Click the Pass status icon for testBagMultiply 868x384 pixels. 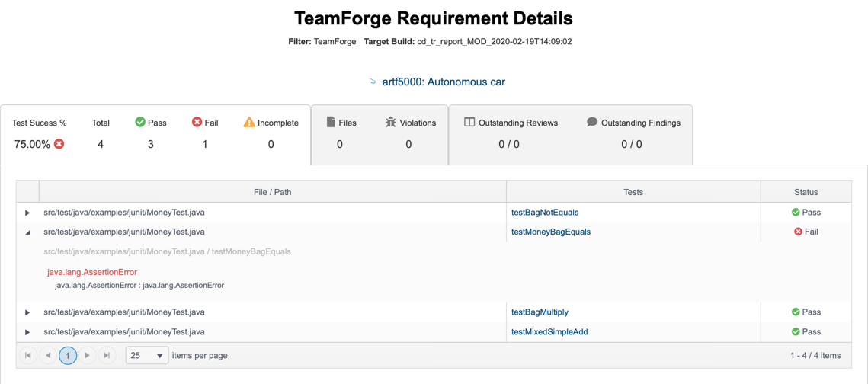coord(796,312)
